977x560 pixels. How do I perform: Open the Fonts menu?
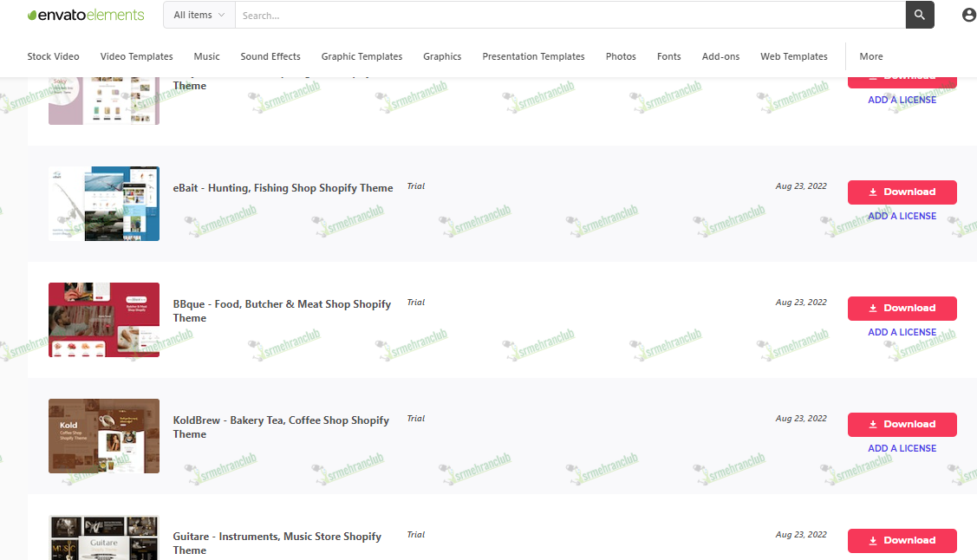tap(669, 56)
